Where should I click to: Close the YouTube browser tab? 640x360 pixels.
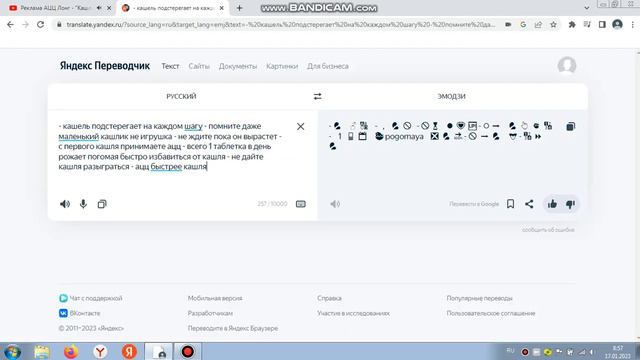109,8
